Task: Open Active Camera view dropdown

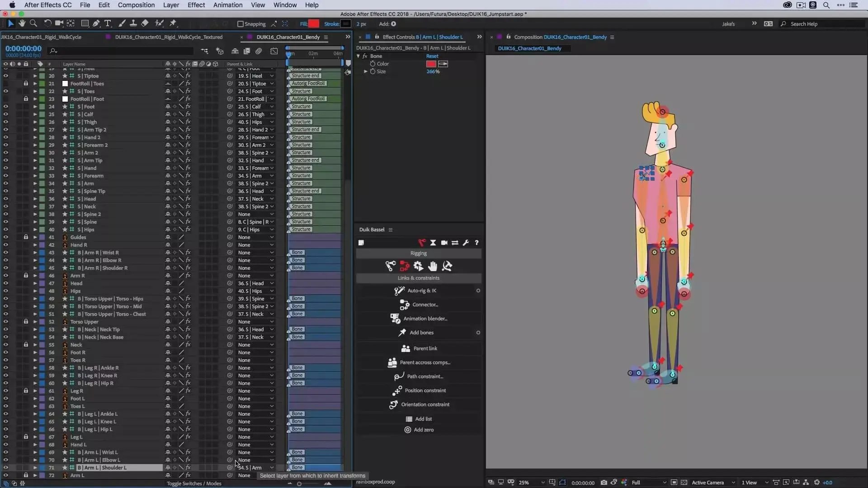Action: tap(713, 483)
